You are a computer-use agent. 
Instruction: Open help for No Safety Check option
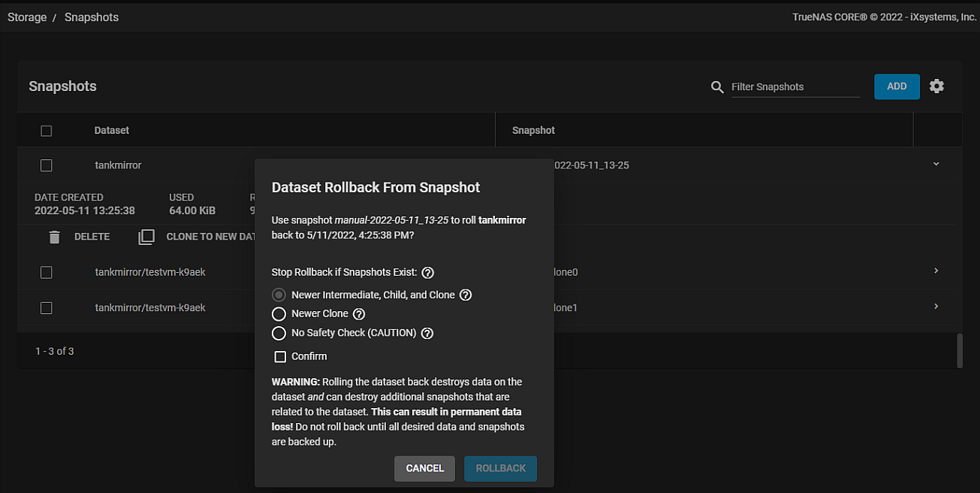[x=427, y=333]
